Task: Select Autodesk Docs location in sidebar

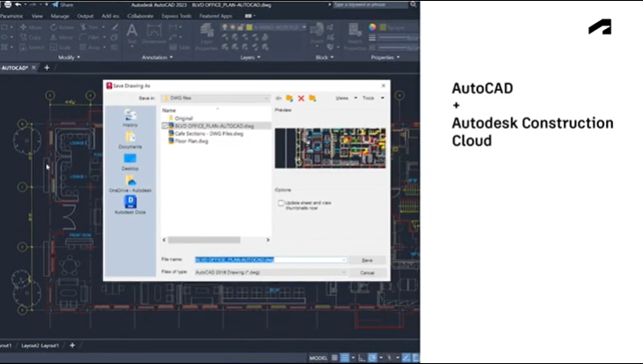Action: tap(130, 205)
